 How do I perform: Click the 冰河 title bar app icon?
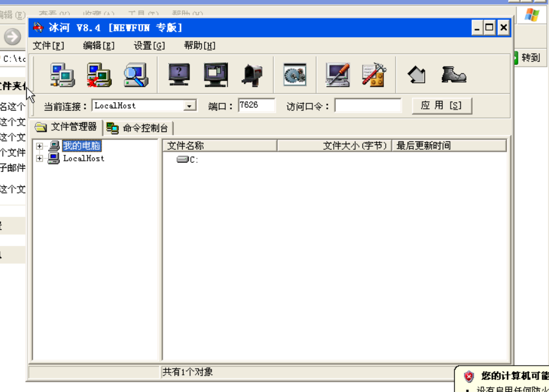point(38,28)
